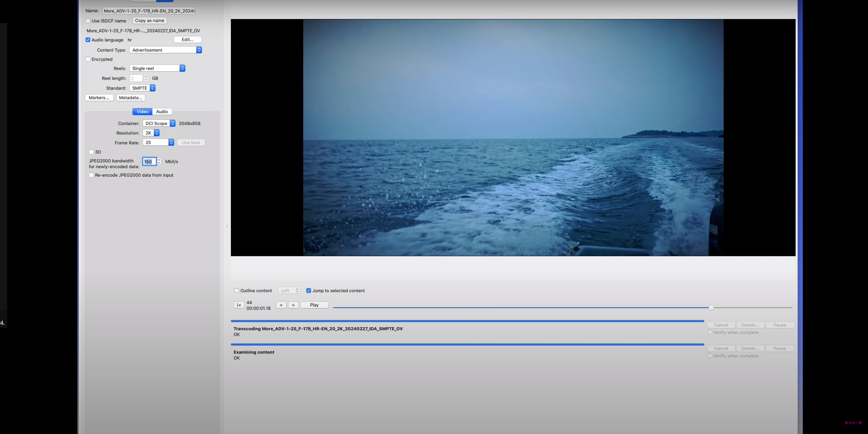Toggle the Encrypted checkbox
The width and height of the screenshot is (868, 434).
tap(88, 59)
